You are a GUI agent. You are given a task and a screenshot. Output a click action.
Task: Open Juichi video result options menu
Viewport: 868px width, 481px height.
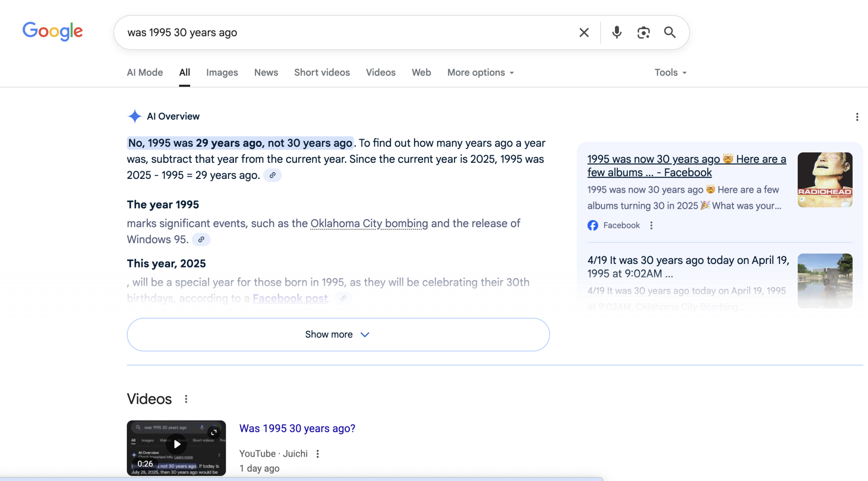coord(318,454)
